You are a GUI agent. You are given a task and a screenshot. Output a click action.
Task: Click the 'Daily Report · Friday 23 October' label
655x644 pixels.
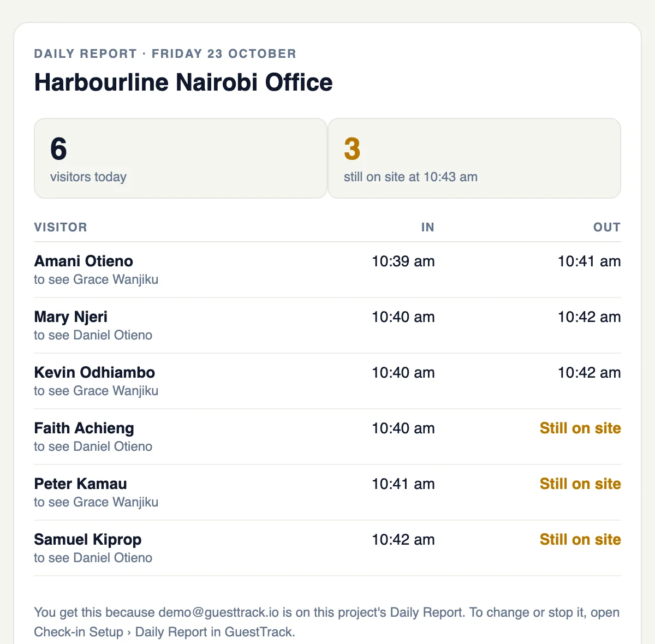tap(165, 53)
